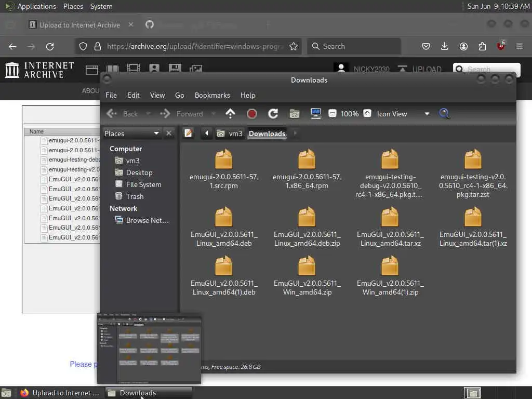Click the vm3 path bar button

coord(230,134)
